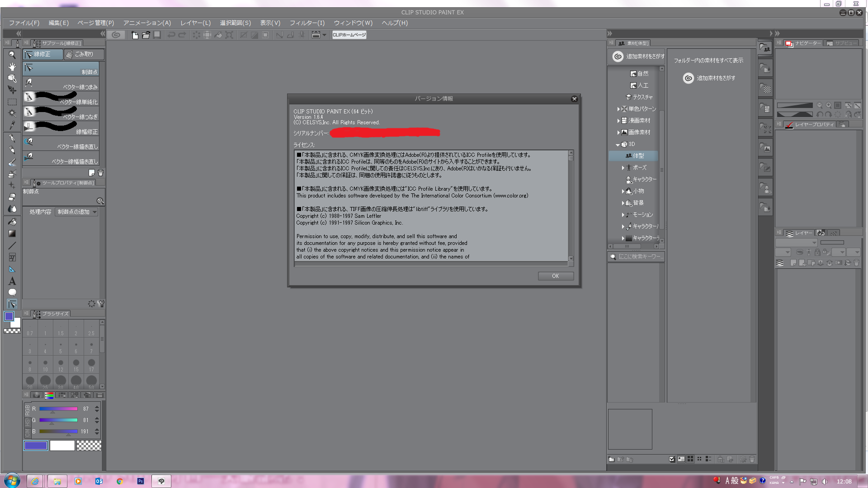Viewport: 868px width, 488px height.
Task: Click the delete sub tool trash icon
Action: point(100,173)
